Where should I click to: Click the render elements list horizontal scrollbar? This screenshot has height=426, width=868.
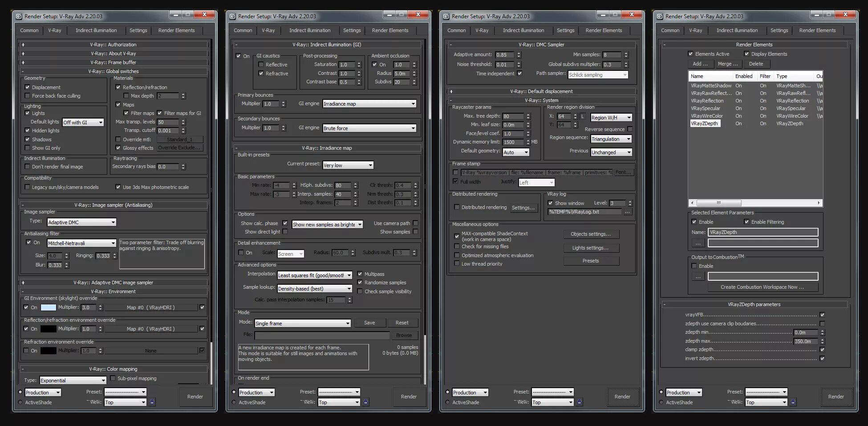(x=755, y=203)
